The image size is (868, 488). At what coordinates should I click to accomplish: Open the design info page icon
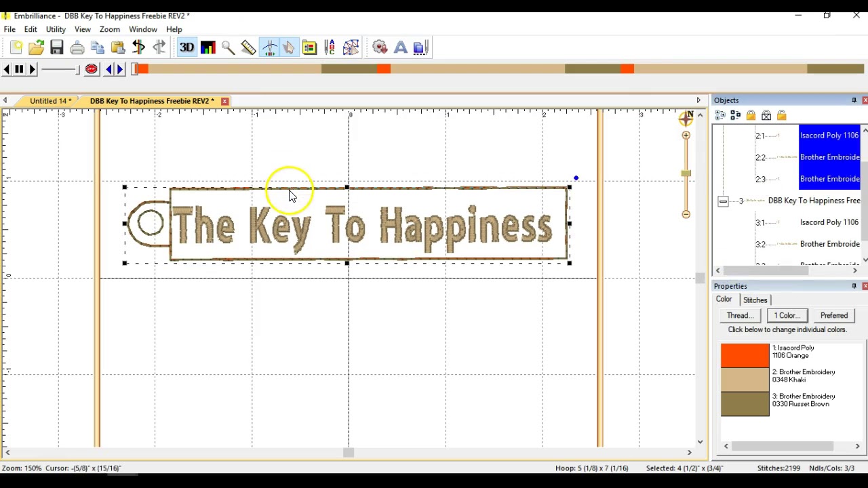click(x=309, y=47)
